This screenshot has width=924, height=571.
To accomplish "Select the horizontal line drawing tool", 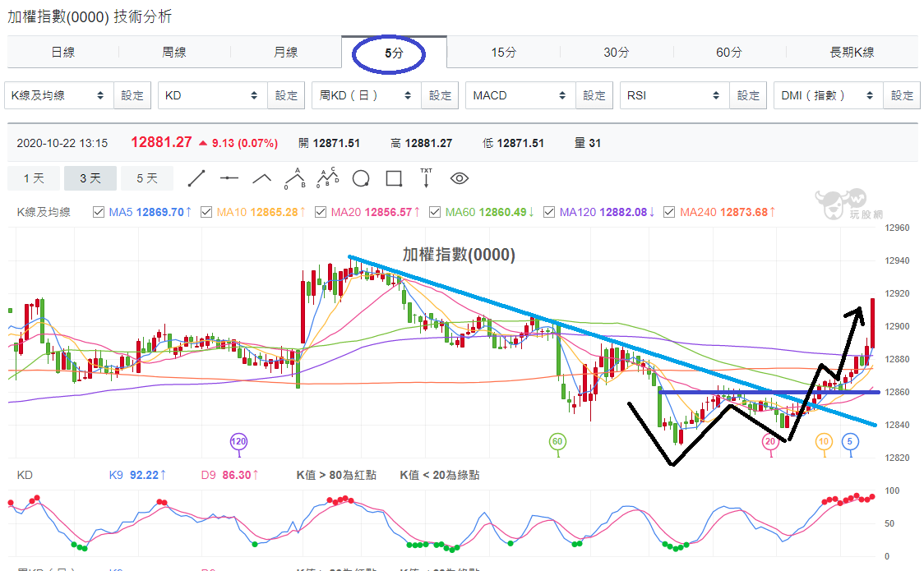I will pos(229,178).
